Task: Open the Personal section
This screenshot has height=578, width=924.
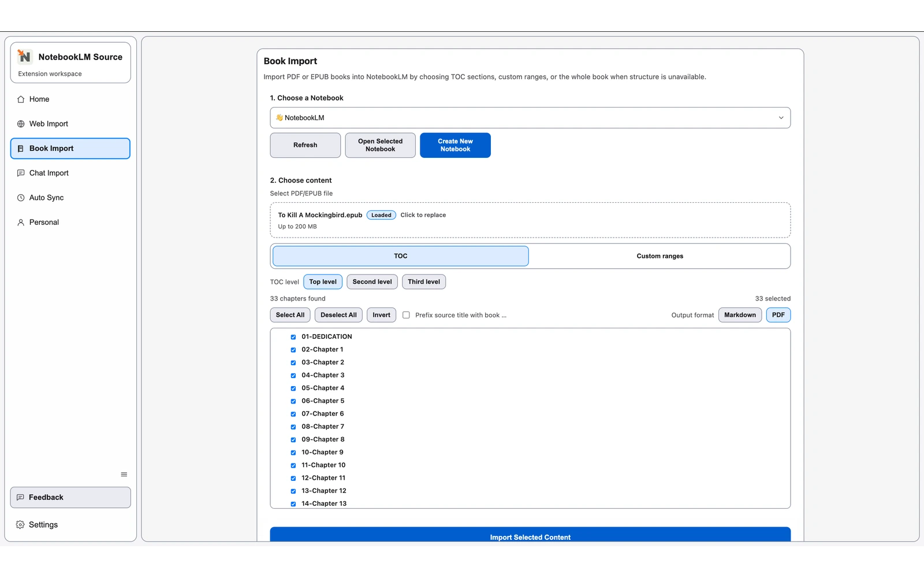Action: pos(44,222)
